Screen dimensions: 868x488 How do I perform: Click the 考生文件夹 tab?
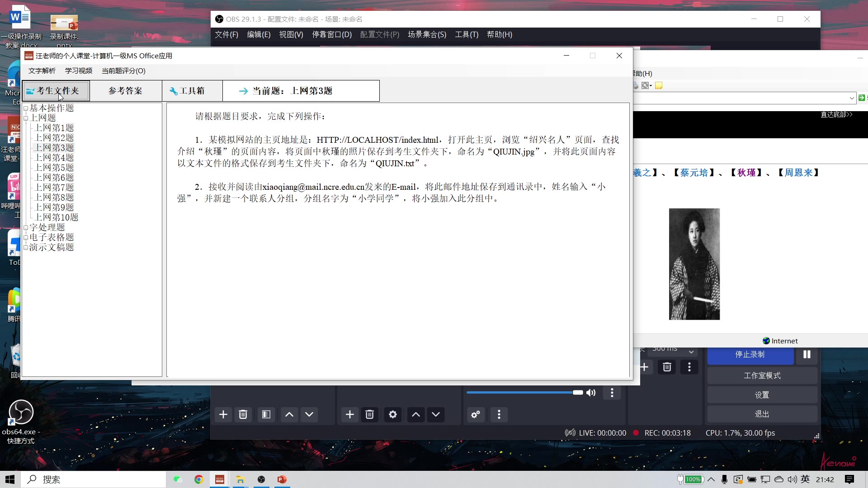(x=56, y=90)
